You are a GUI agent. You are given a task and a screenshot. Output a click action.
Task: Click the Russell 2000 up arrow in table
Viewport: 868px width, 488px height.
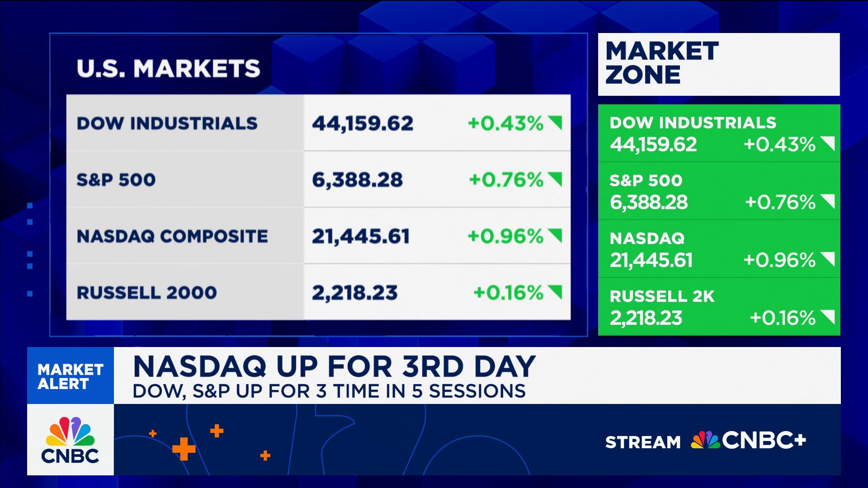pos(556,292)
